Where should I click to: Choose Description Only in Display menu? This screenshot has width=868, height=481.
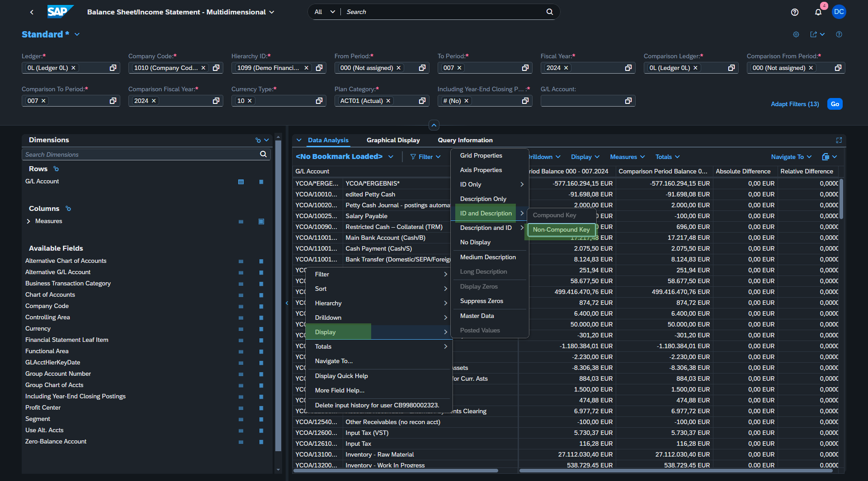coord(483,199)
